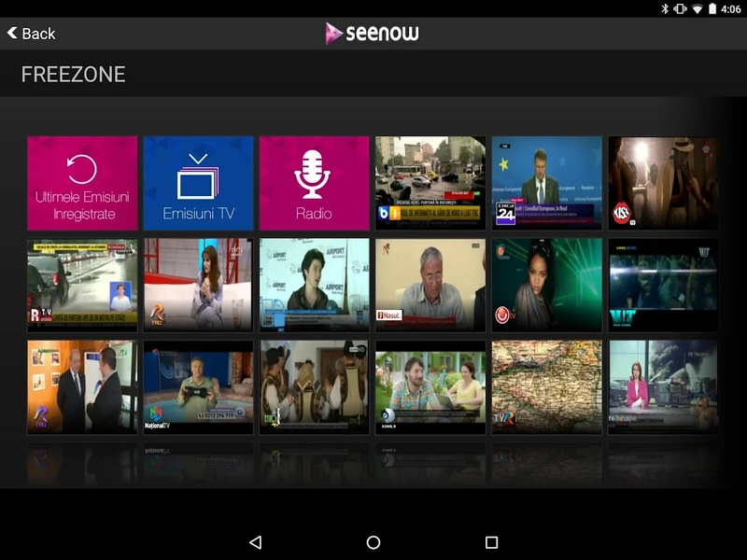Viewport: 747px width, 560px height.
Task: Open flooded street news channel thumbnail
Action: tap(430, 183)
